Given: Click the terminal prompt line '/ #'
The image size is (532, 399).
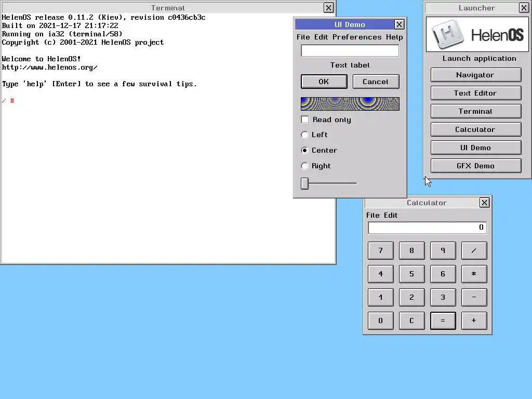Looking at the screenshot, I should [x=8, y=101].
